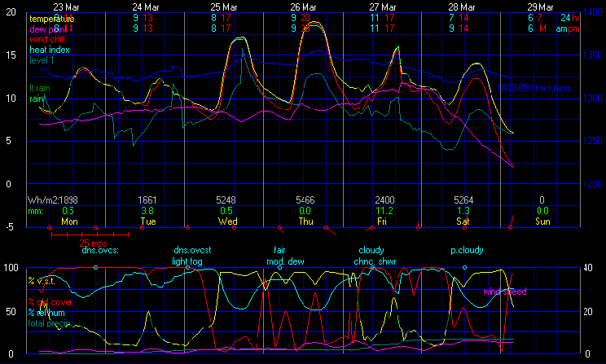This screenshot has height=364, width=606.
Task: Click the red '25 mps' wind scale label
Action: click(x=93, y=243)
